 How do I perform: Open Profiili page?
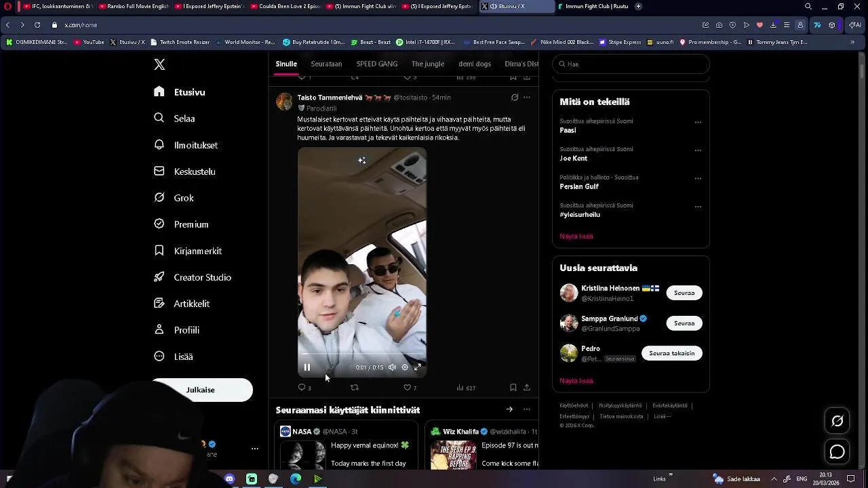tap(176, 330)
